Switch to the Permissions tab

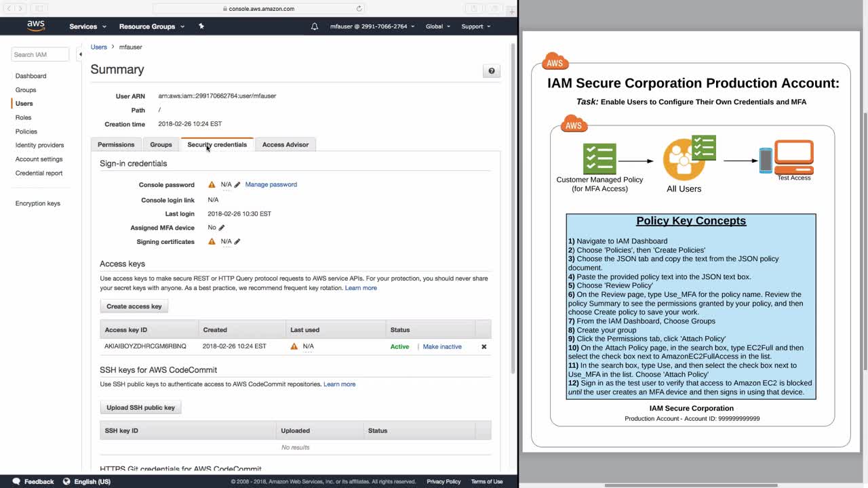coord(116,144)
